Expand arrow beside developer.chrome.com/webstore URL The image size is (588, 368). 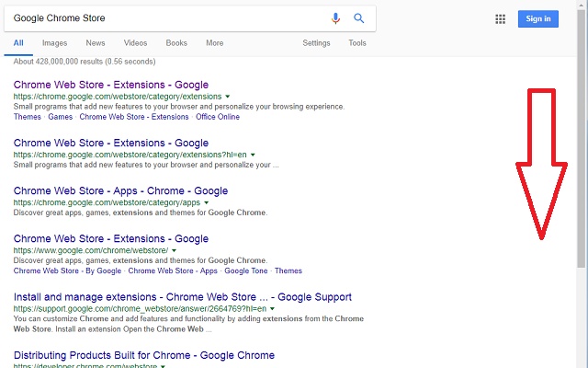[163, 366]
